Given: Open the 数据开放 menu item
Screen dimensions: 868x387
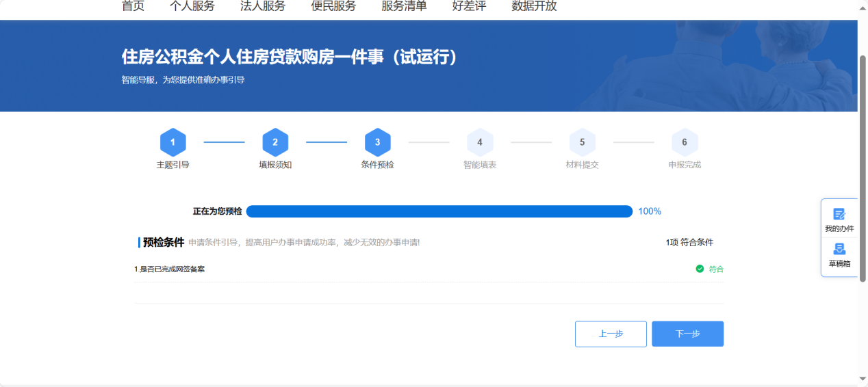Looking at the screenshot, I should 534,6.
